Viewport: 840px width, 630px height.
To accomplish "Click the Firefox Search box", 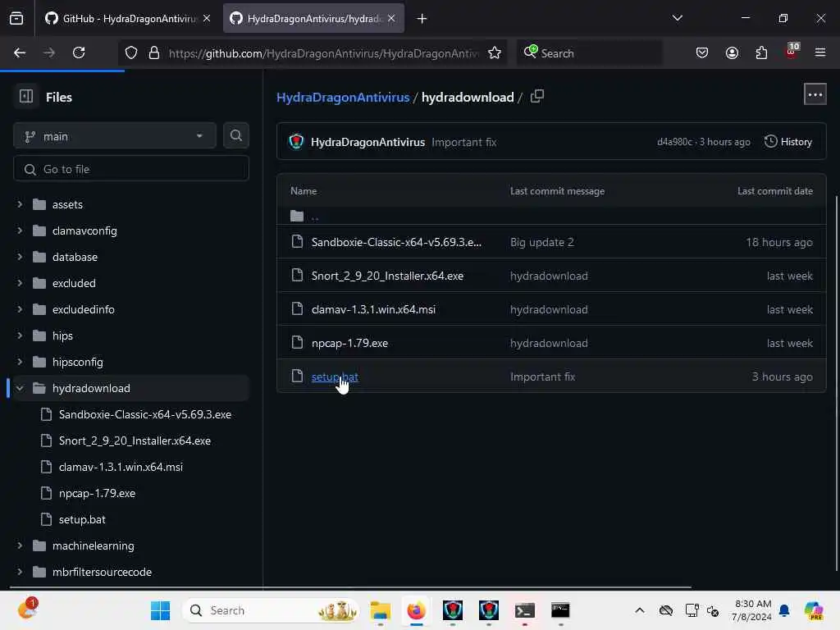I will [589, 53].
